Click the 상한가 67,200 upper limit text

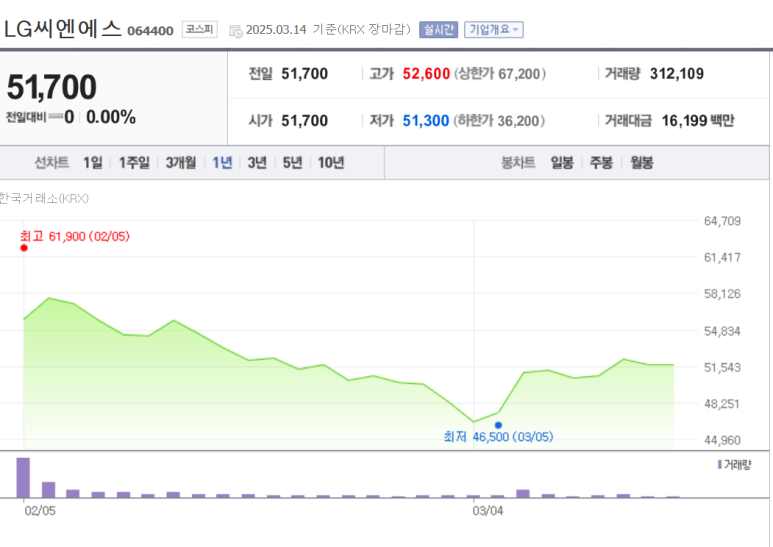pyautogui.click(x=500, y=74)
